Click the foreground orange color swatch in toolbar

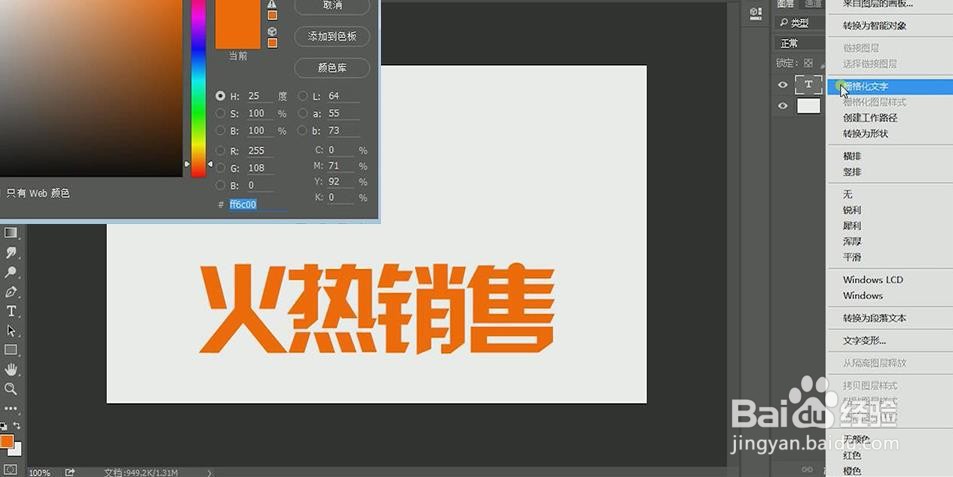tap(6, 442)
